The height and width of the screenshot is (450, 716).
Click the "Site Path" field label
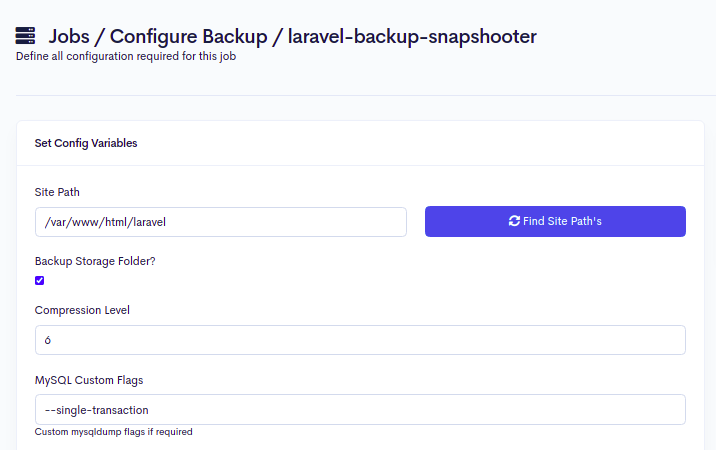[x=57, y=192]
